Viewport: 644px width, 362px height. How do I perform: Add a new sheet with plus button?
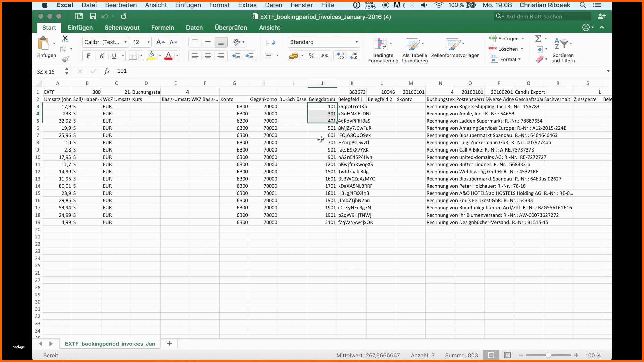coord(169,343)
